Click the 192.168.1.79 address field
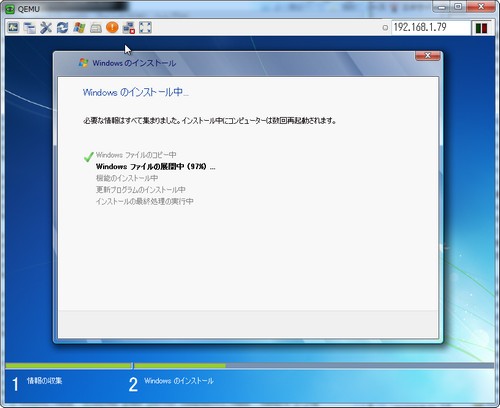The image size is (500, 408). 430,27
